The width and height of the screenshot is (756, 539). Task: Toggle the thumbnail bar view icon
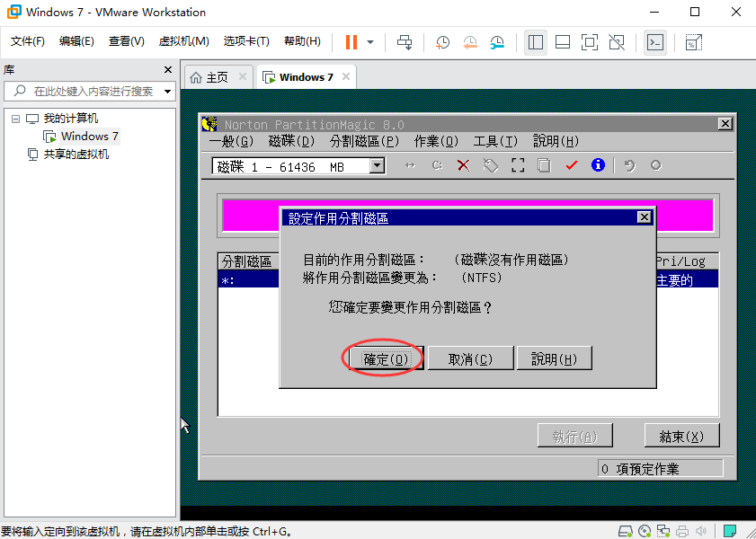563,42
